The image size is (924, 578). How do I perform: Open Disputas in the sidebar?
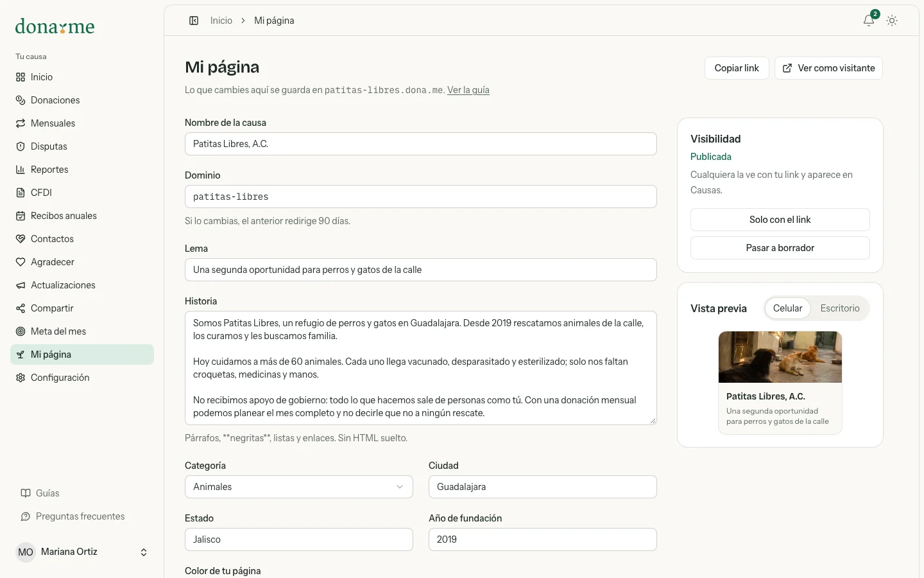coord(82,146)
